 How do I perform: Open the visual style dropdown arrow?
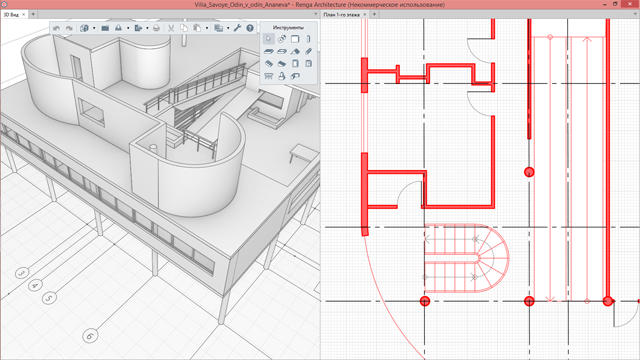94,28
